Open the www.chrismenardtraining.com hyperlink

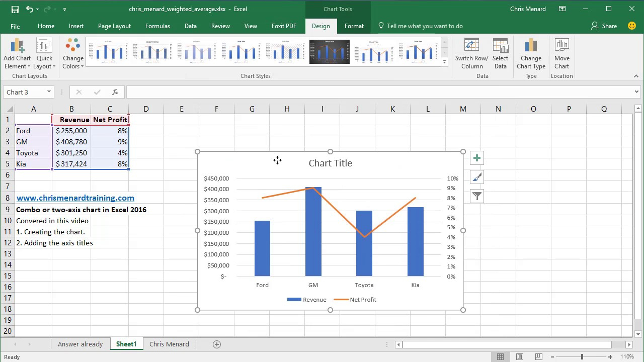tap(75, 198)
